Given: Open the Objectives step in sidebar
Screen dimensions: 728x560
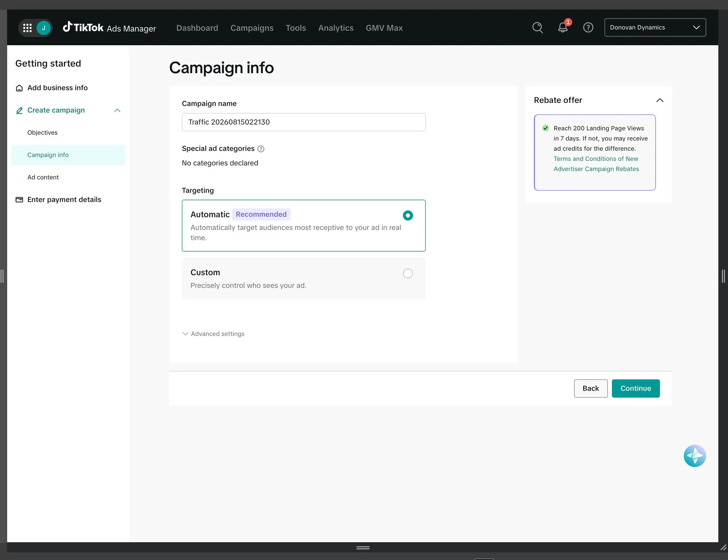Looking at the screenshot, I should click(x=42, y=133).
